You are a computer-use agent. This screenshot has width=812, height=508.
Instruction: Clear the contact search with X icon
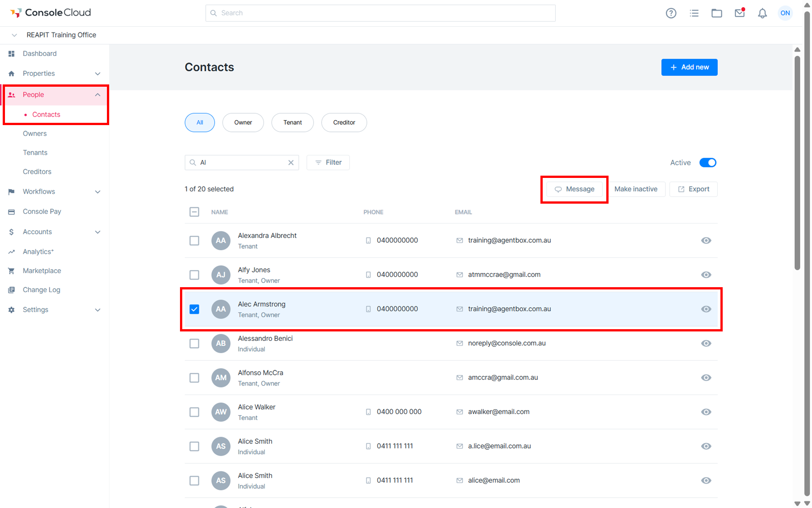pos(291,163)
